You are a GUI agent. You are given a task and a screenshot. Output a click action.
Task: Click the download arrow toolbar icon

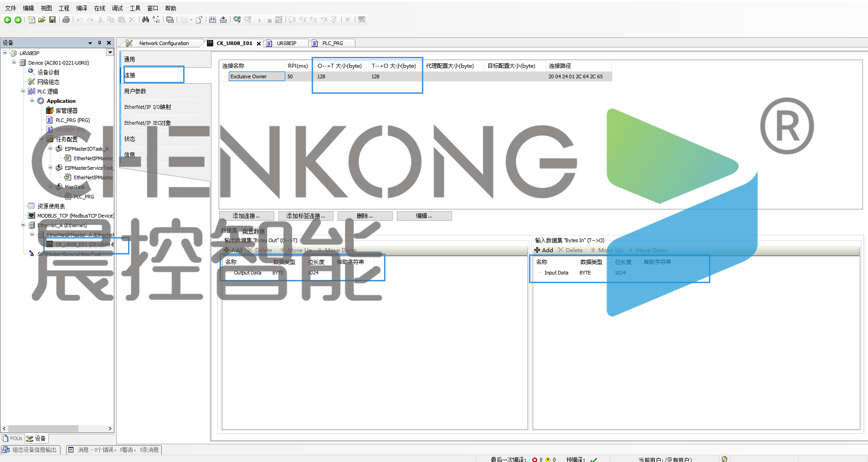[223, 20]
